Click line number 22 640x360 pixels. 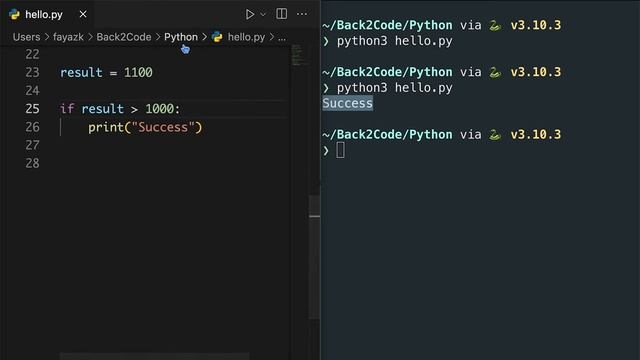pos(33,54)
